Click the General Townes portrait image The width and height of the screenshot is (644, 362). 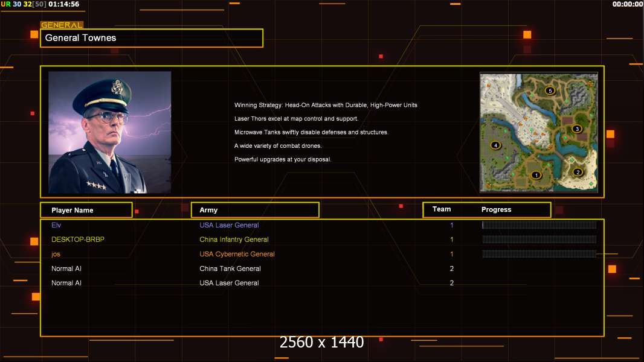[x=110, y=132]
